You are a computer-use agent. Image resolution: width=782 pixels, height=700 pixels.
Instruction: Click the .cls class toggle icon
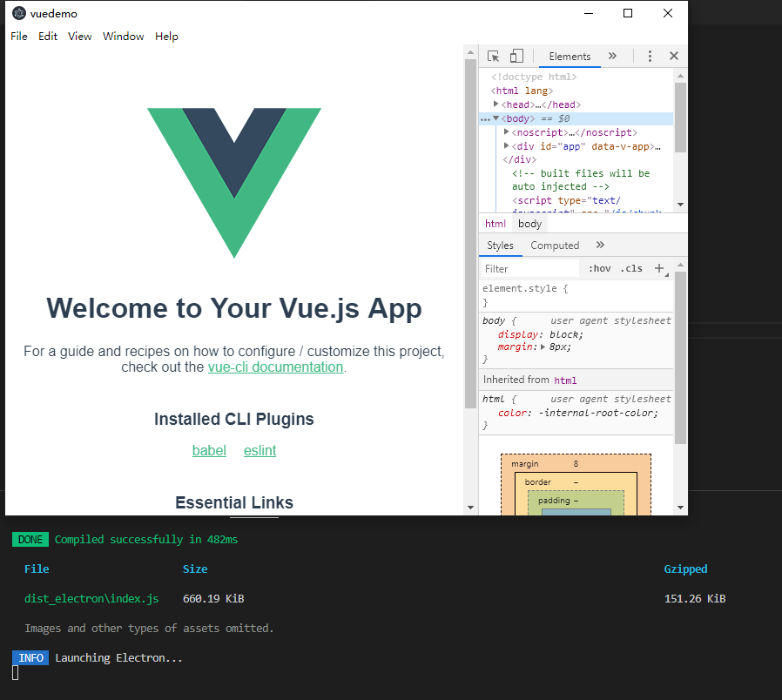click(631, 268)
